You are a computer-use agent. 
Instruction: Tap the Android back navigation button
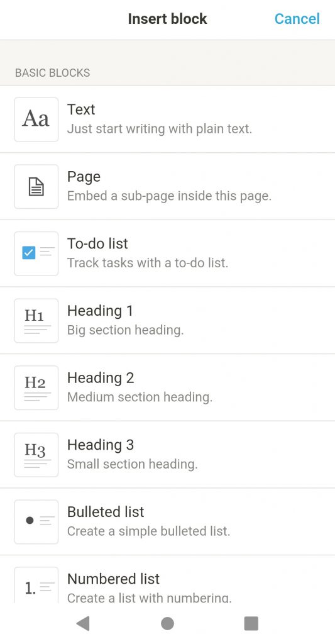tap(83, 623)
